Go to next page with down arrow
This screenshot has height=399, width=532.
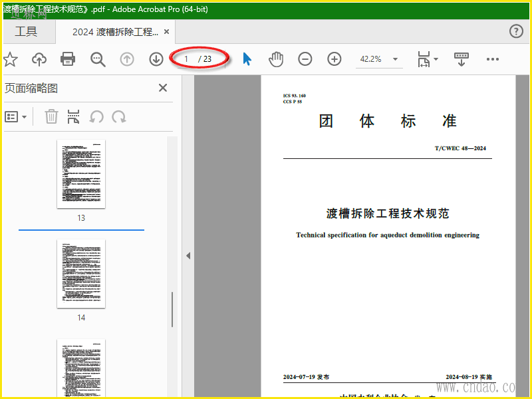coord(156,59)
